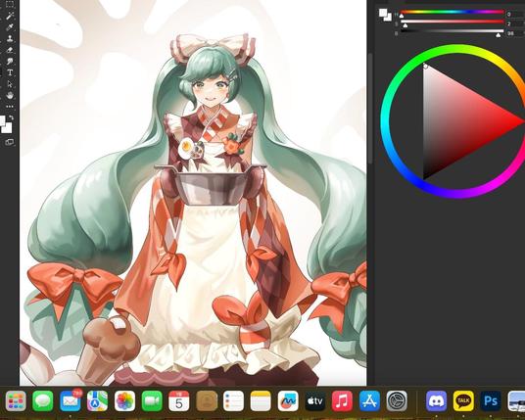Open Contacts from the Dock
525x420 pixels.
click(207, 401)
